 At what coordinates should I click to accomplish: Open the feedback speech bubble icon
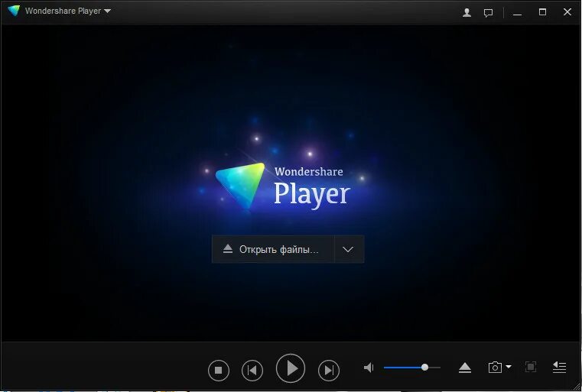(x=488, y=13)
